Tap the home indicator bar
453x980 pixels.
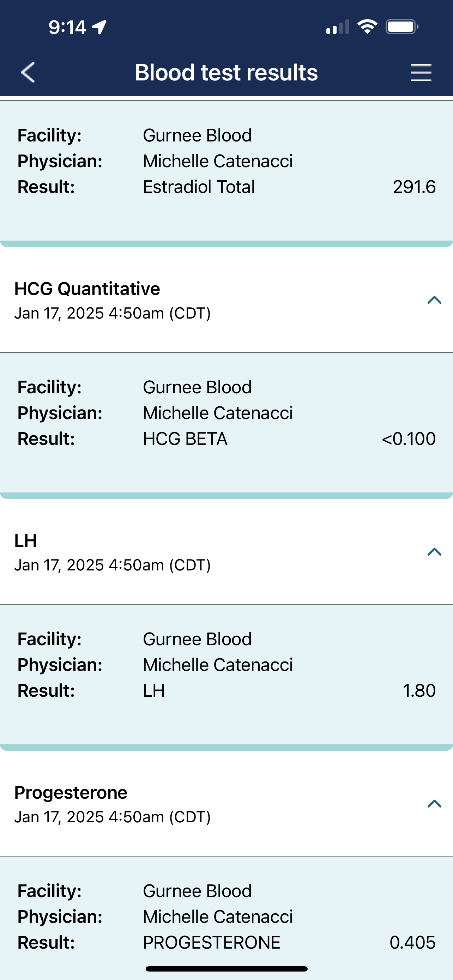tap(226, 969)
